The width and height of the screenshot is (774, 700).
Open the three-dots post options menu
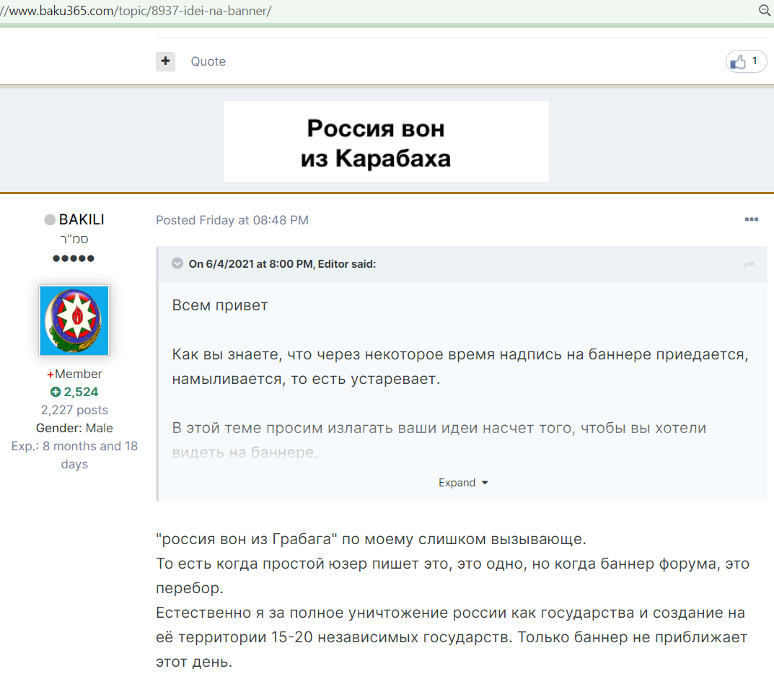tap(752, 219)
